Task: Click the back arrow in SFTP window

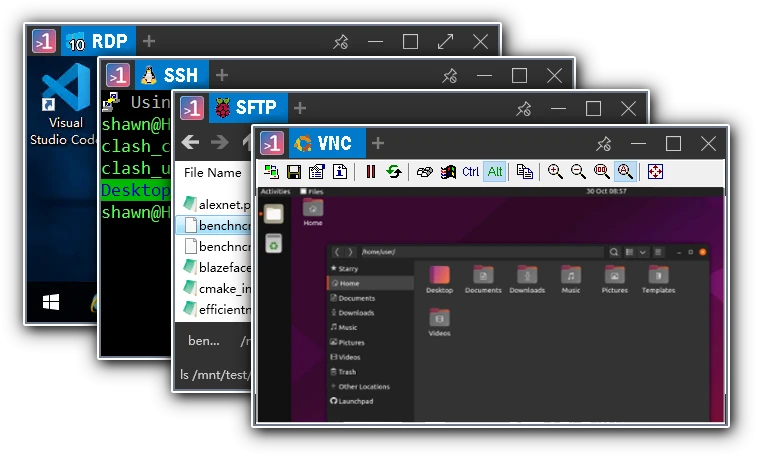Action: pyautogui.click(x=190, y=142)
